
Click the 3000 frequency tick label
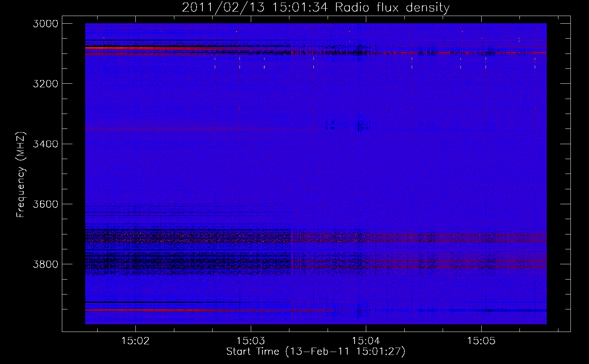(46, 24)
